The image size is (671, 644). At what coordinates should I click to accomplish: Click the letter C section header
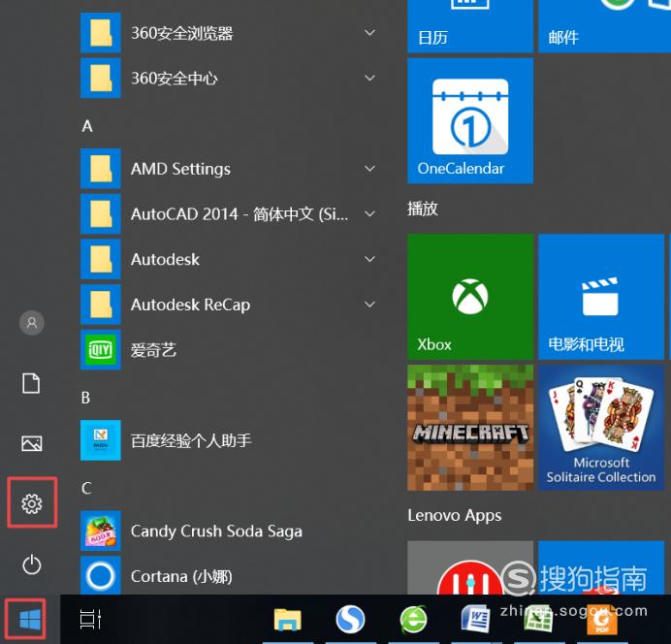tap(86, 488)
